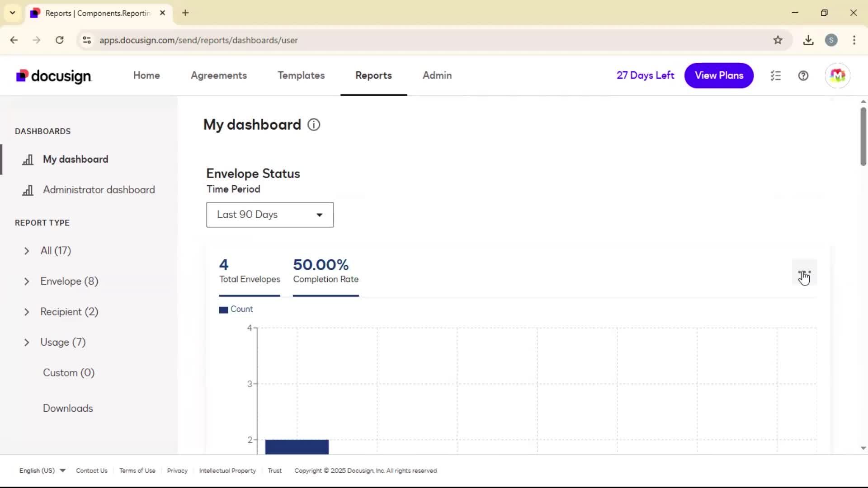This screenshot has width=868, height=488.
Task: Click the REPORT TYPE section label
Action: (42, 223)
